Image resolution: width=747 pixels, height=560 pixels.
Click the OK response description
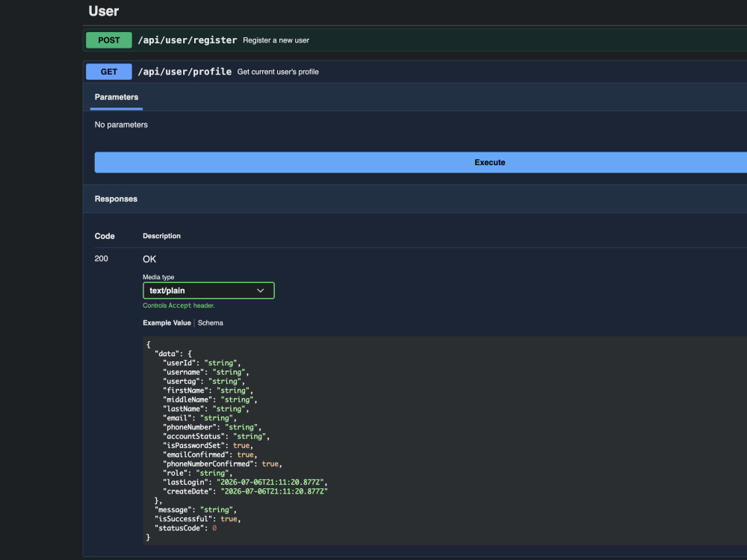(149, 259)
